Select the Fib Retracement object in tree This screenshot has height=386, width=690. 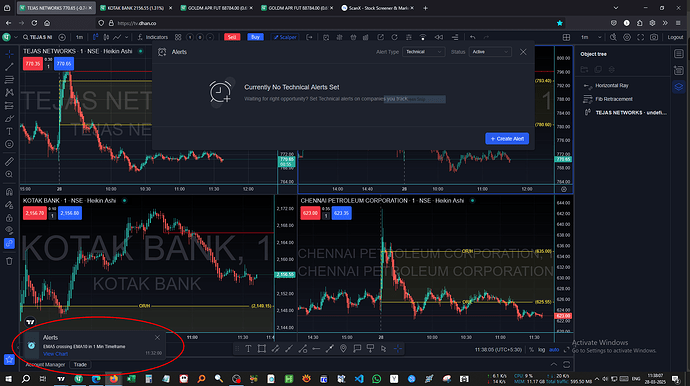[x=613, y=99]
